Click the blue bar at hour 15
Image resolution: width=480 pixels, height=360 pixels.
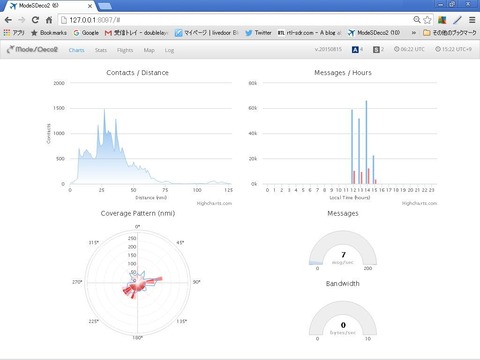coord(373,169)
